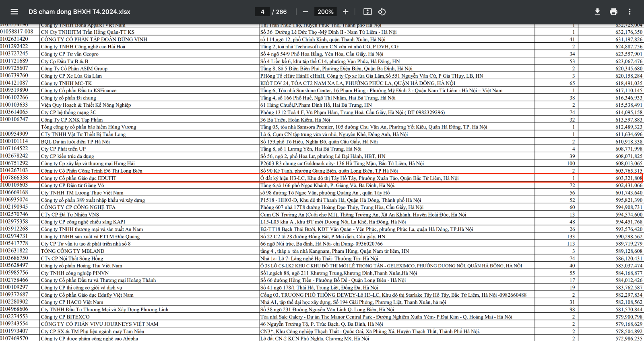Select Công Ty Cổ Phần ASIM Group
Viewport: 644px width, 341px height.
click(x=74, y=68)
